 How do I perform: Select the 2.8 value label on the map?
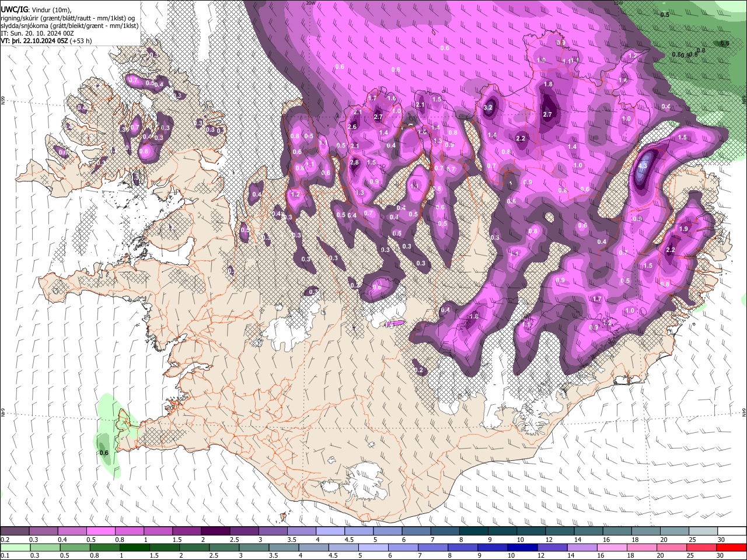click(x=354, y=163)
